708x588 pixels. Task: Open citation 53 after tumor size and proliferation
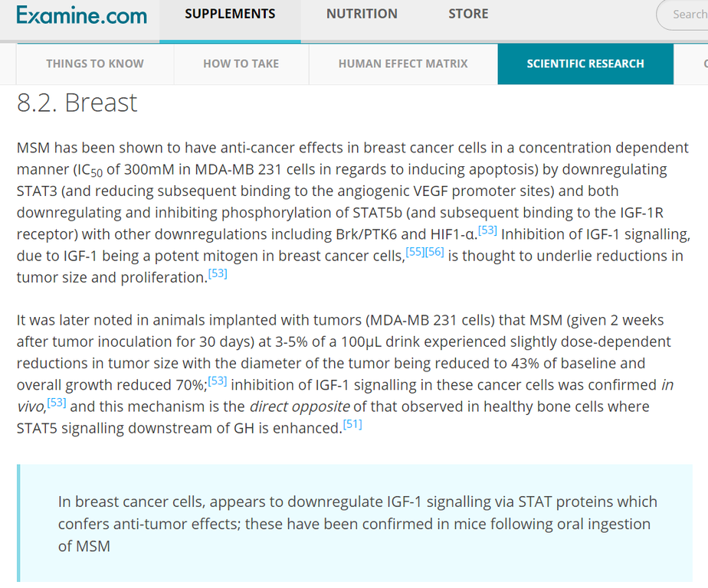(x=218, y=273)
